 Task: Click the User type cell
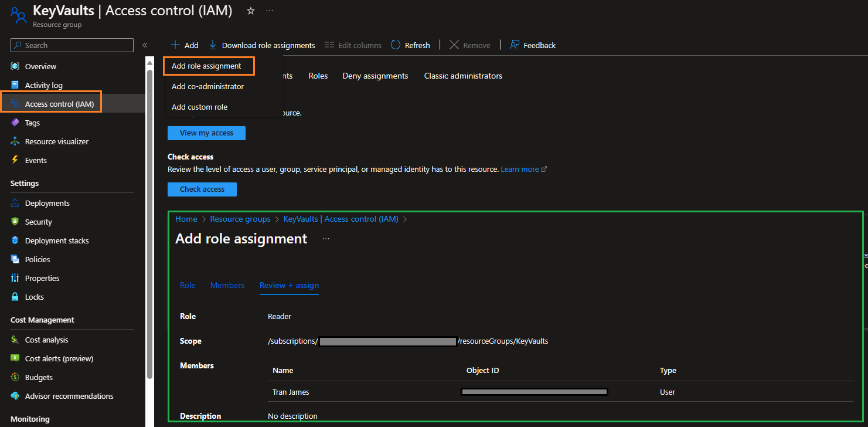click(x=668, y=392)
